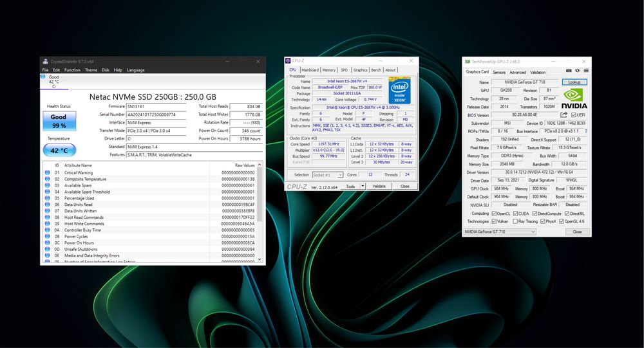Toggle the CUDA checkbox
The width and height of the screenshot is (644, 348).
tap(515, 214)
